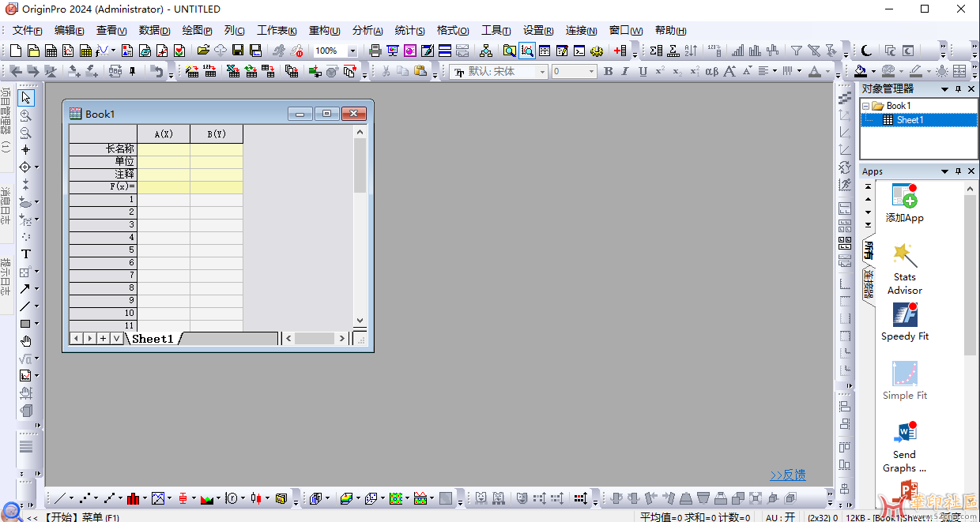Apply bold text formatting
The height and width of the screenshot is (522, 980).
608,72
